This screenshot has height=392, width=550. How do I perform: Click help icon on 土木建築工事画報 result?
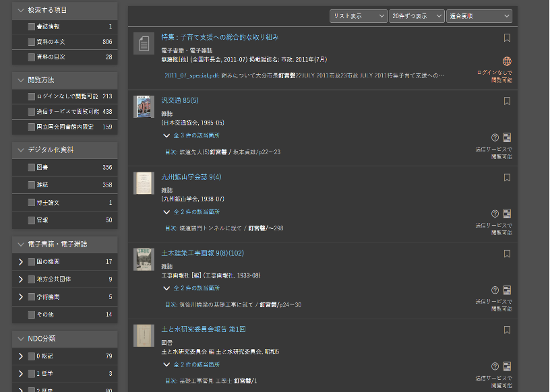[495, 290]
